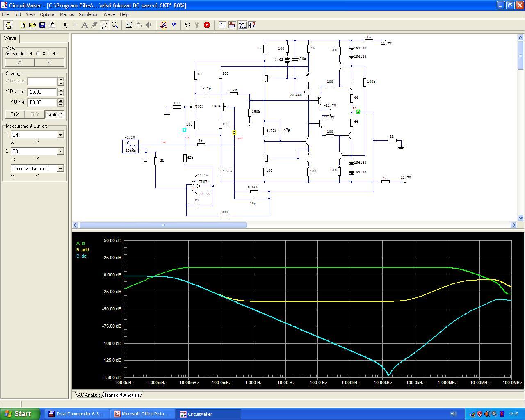
Task: Switch to the Transient Analysis tab
Action: [x=122, y=395]
